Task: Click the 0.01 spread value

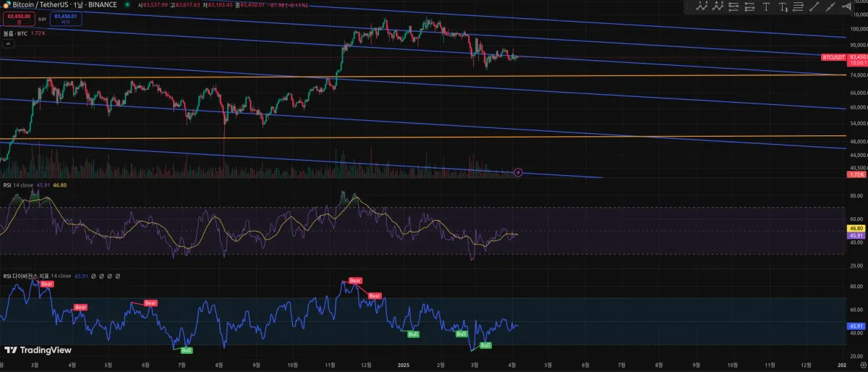Action: pos(42,19)
